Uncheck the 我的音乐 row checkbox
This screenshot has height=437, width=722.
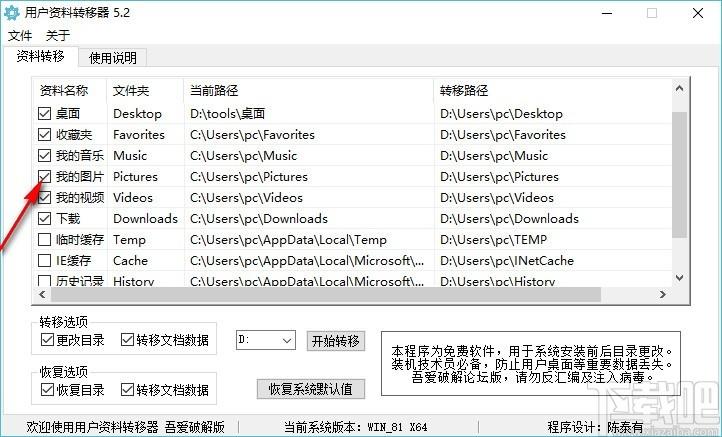44,155
